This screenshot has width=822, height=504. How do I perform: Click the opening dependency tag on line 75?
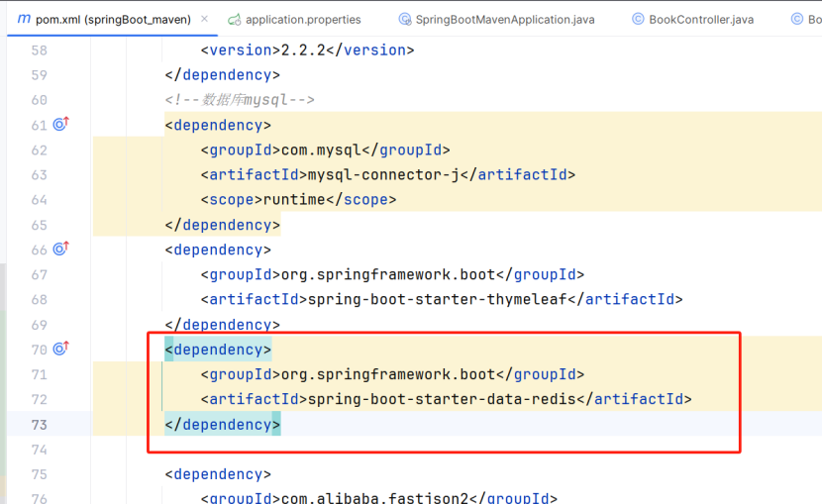pos(218,474)
